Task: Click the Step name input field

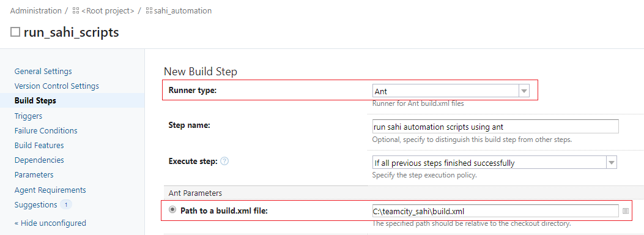Action: [495, 127]
